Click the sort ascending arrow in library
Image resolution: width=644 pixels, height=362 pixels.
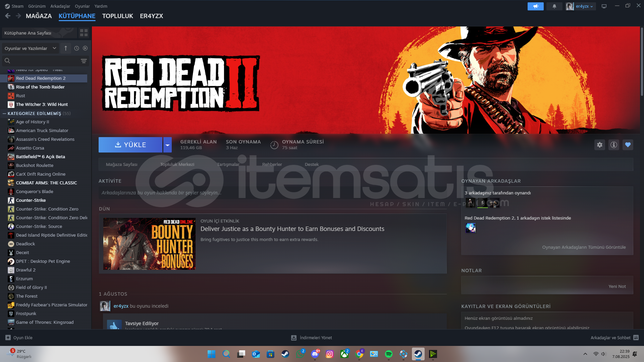[66, 48]
